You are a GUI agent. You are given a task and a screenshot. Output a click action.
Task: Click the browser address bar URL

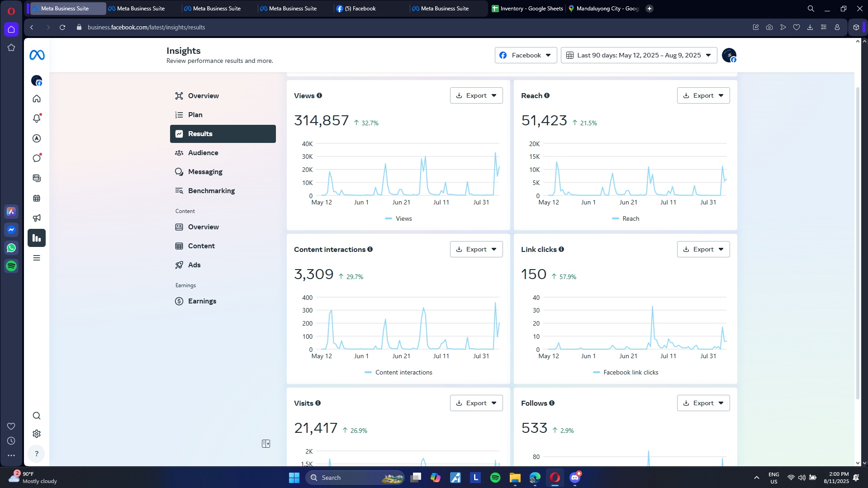click(x=146, y=27)
